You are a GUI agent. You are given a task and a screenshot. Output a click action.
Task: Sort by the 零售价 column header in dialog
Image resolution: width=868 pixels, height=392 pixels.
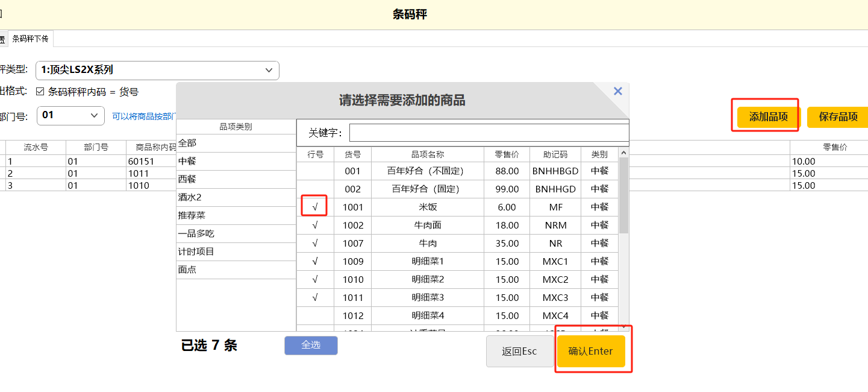[x=507, y=154]
